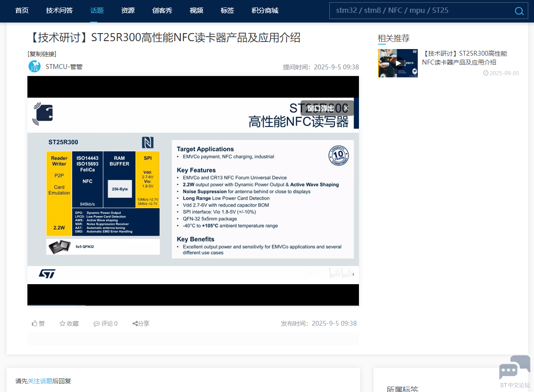
Task: Select the 话题 navigation tab
Action: 97,11
